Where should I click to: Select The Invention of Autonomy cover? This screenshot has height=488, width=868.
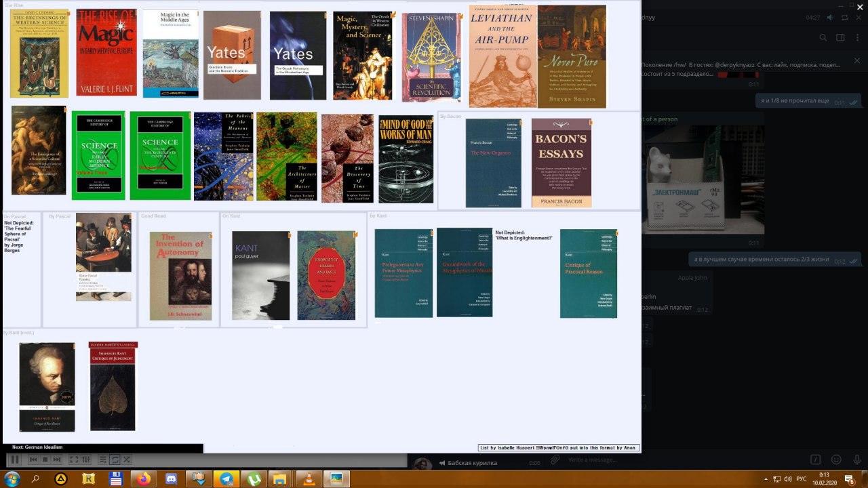point(180,276)
